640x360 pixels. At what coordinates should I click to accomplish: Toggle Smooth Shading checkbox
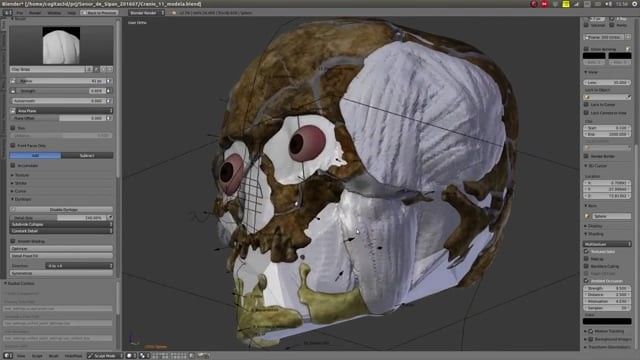click(x=13, y=241)
